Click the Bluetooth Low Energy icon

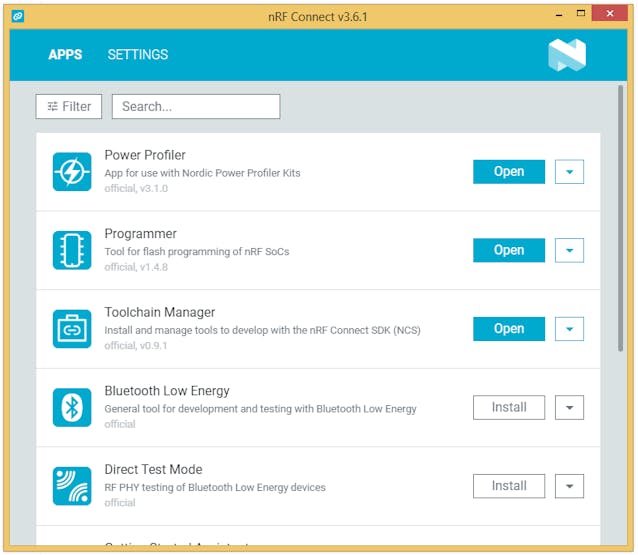(72, 407)
